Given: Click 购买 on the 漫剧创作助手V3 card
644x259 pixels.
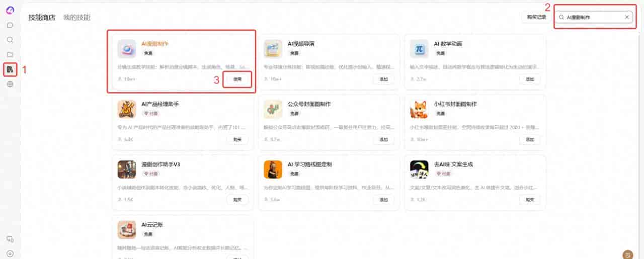Looking at the screenshot, I should point(237,200).
